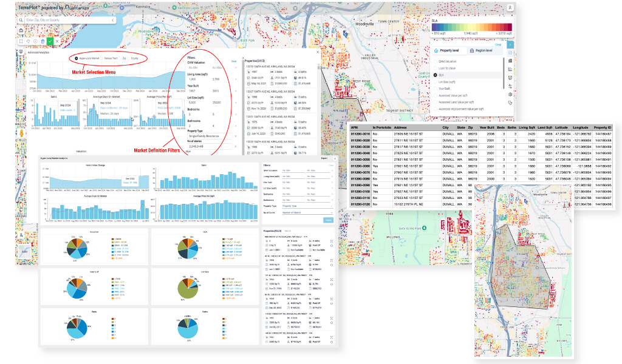Click the Living Sqft column header in the table

[526, 127]
